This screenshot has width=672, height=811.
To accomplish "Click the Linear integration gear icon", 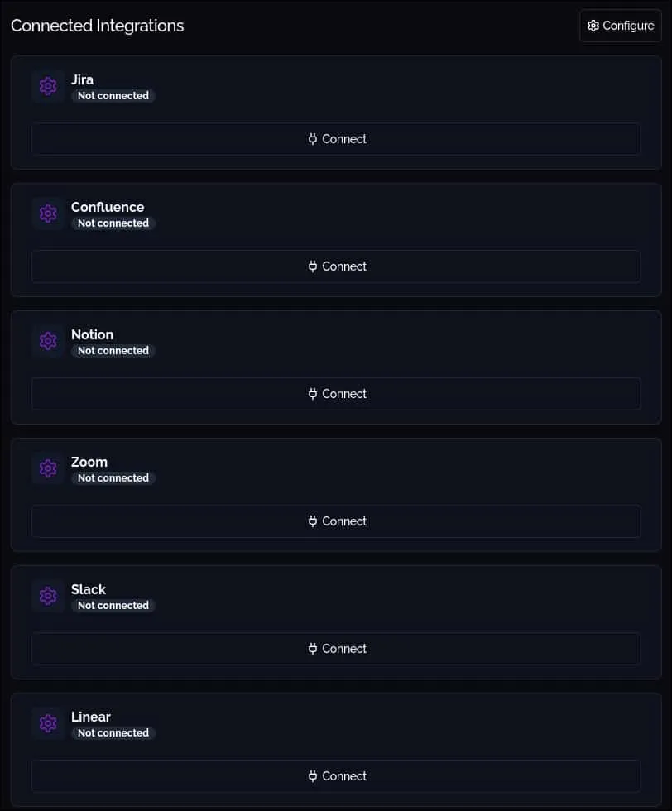I will click(x=48, y=723).
